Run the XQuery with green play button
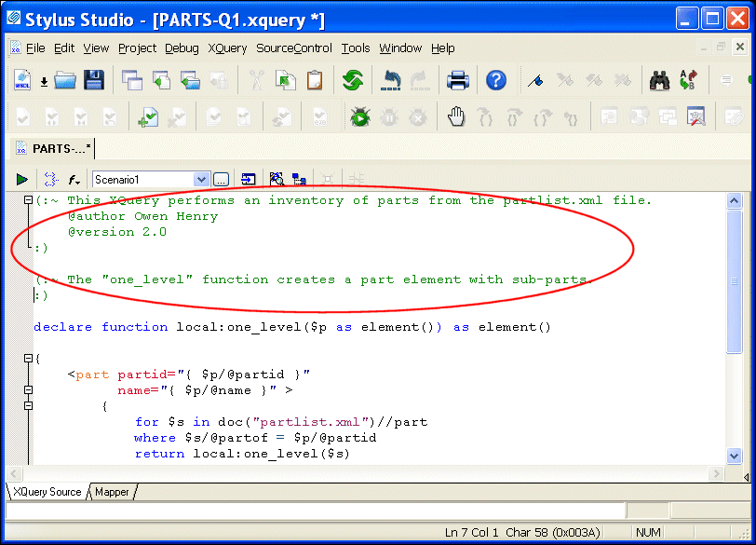This screenshot has width=756, height=545. click(21, 179)
